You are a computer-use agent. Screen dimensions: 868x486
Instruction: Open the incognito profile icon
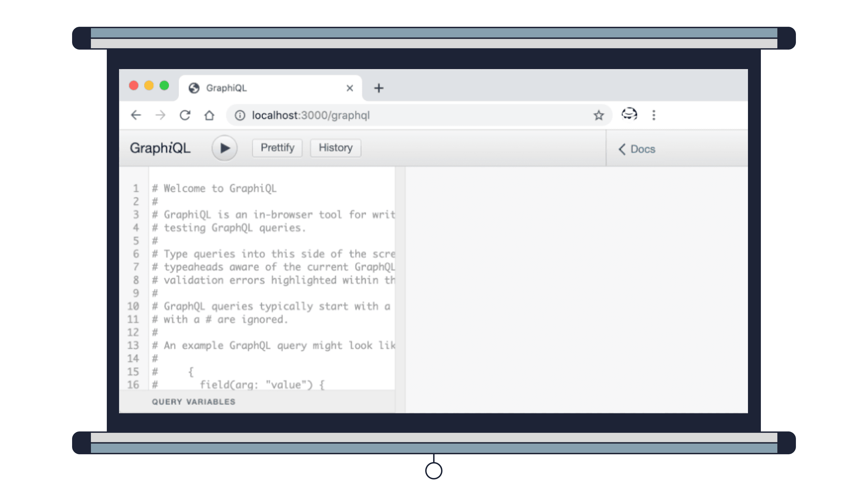point(629,114)
